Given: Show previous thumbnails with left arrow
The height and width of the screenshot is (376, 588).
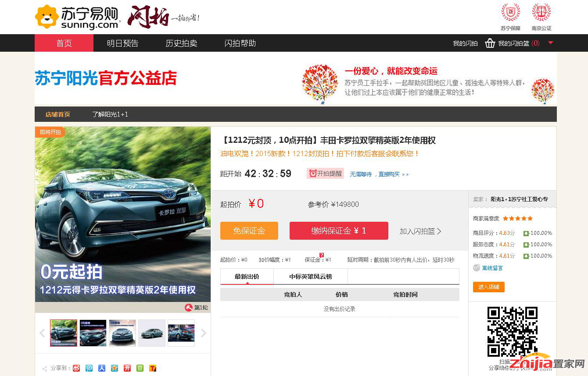Looking at the screenshot, I should [42, 333].
